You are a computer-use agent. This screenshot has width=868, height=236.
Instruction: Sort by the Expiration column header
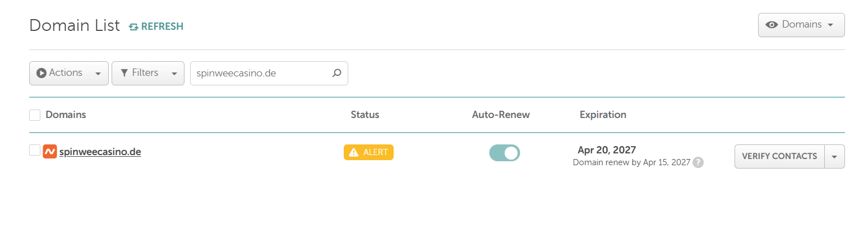603,115
